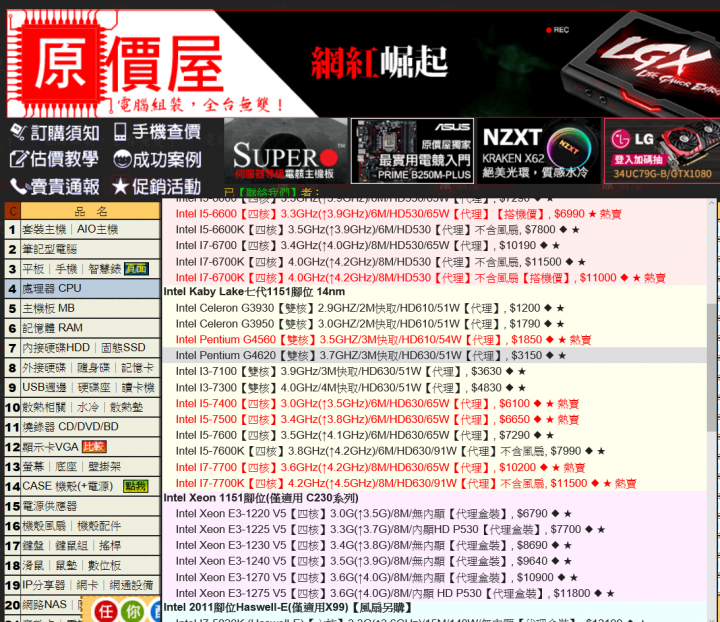Select category 平板 手機 智慧錶
720x622 pixels.
click(x=90, y=269)
